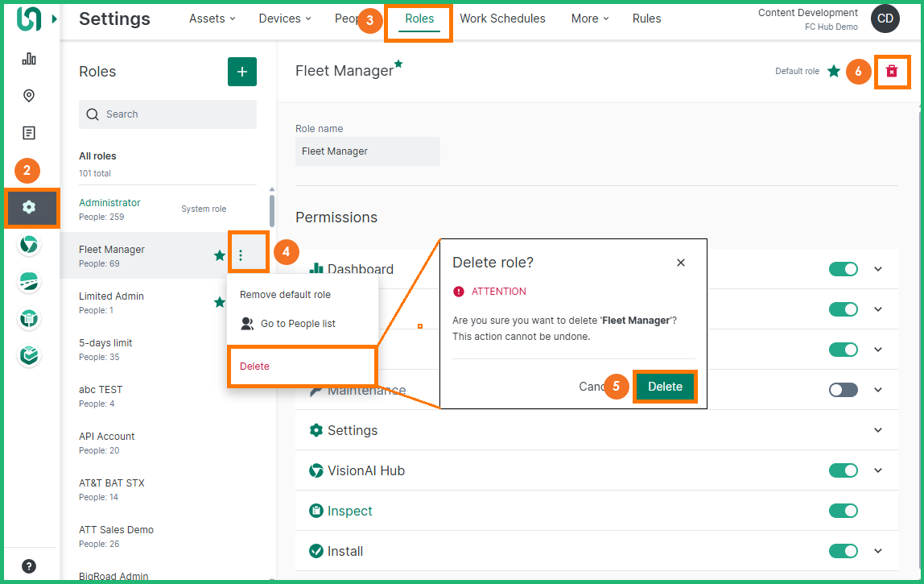Click the green add role plus button

(x=242, y=72)
